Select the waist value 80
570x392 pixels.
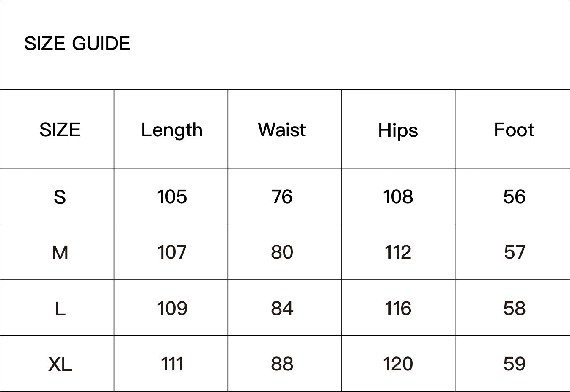coord(282,252)
